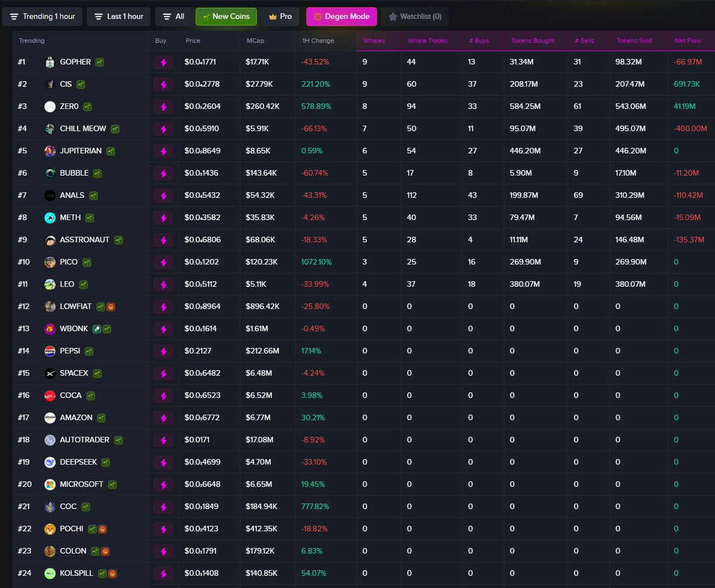Click the $896.42K market cap of LOWFIAT
The width and height of the screenshot is (715, 588).
tap(262, 307)
